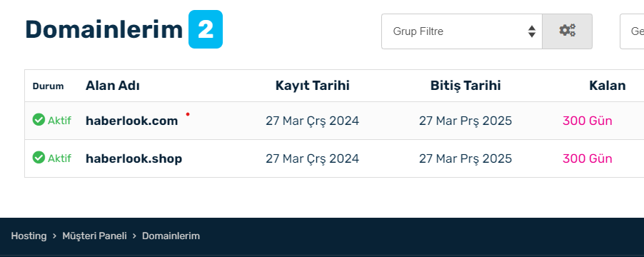Open the haberlook.com domain
This screenshot has height=257, width=644.
(x=132, y=121)
